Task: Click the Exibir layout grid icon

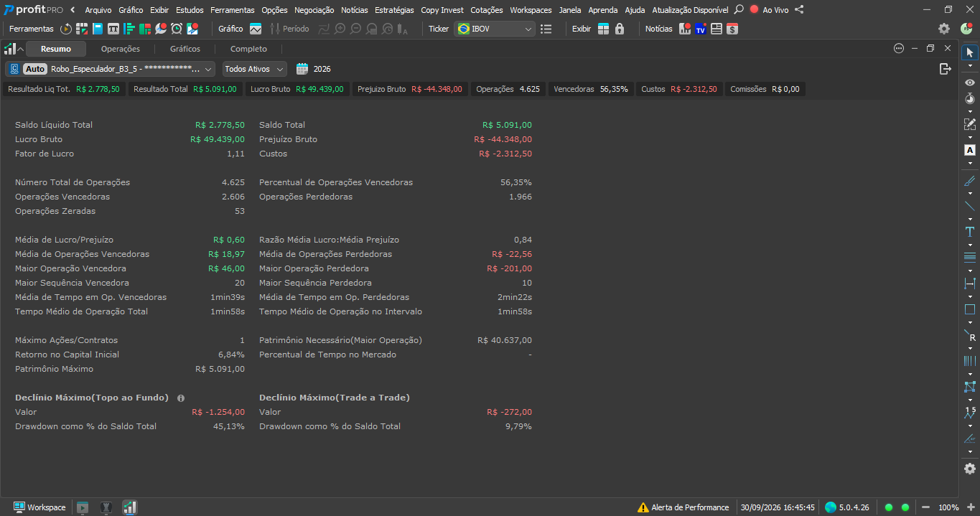Action: tap(603, 29)
